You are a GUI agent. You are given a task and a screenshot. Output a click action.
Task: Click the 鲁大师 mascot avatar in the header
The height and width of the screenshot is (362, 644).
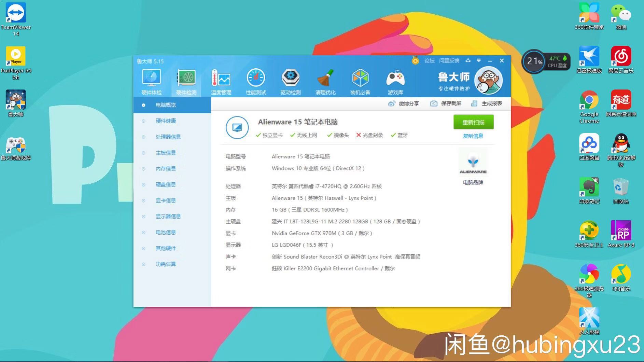point(489,81)
